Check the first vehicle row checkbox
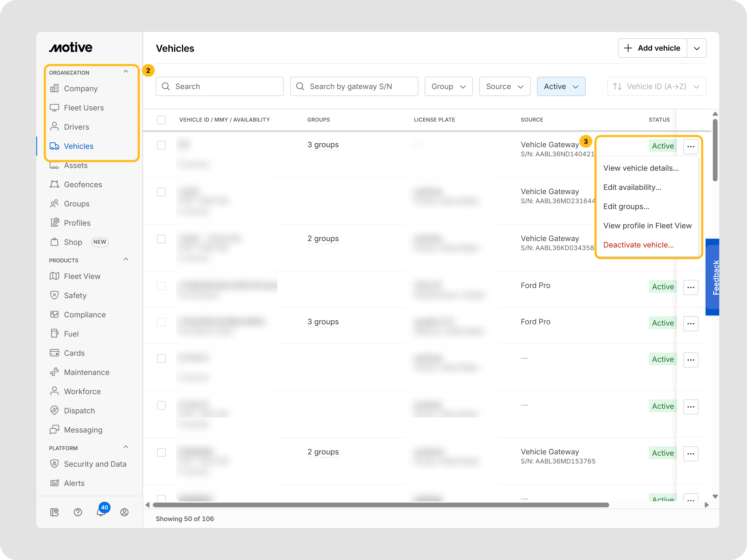747x560 pixels. click(161, 145)
